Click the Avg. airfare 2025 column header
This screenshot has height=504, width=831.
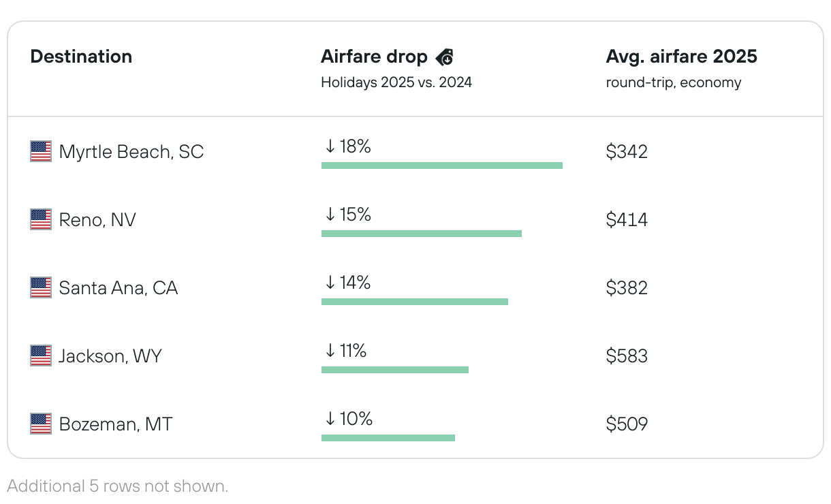click(x=681, y=57)
